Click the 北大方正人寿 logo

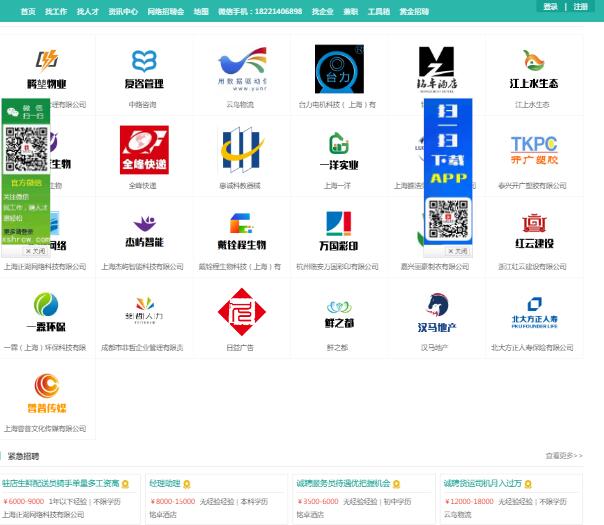pos(534,312)
